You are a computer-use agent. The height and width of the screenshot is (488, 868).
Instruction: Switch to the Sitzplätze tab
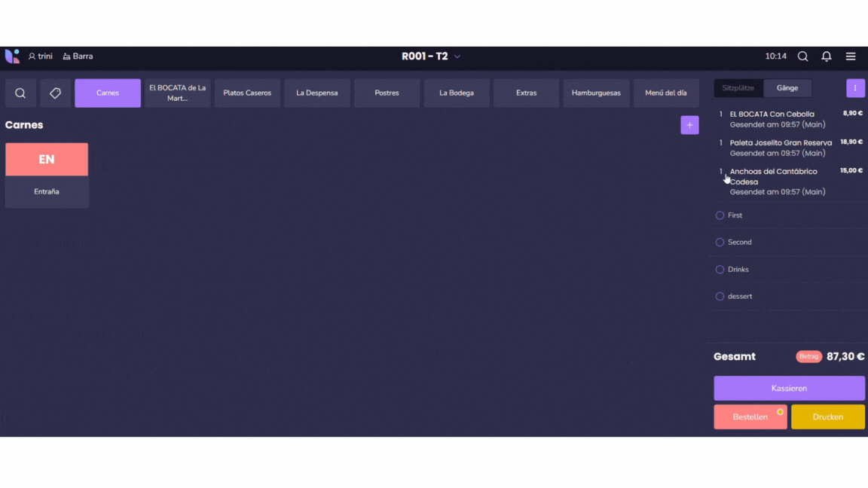(738, 88)
